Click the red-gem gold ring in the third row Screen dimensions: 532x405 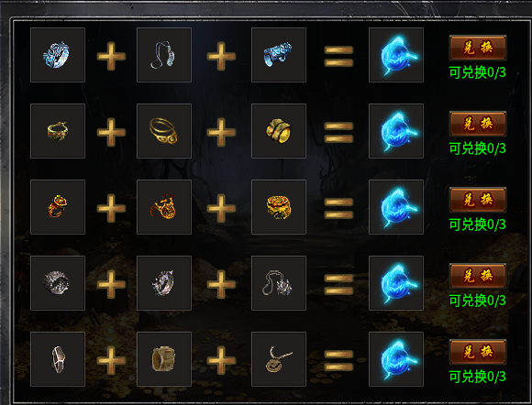(x=58, y=207)
